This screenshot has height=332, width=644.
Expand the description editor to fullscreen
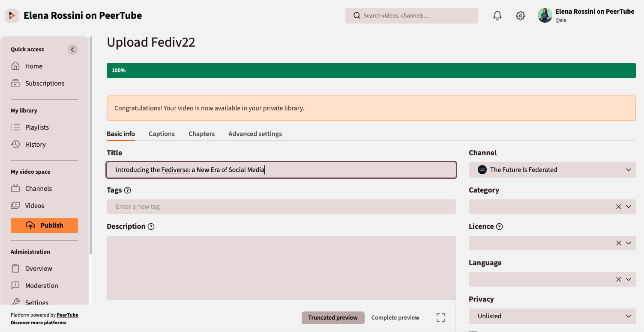(x=441, y=317)
